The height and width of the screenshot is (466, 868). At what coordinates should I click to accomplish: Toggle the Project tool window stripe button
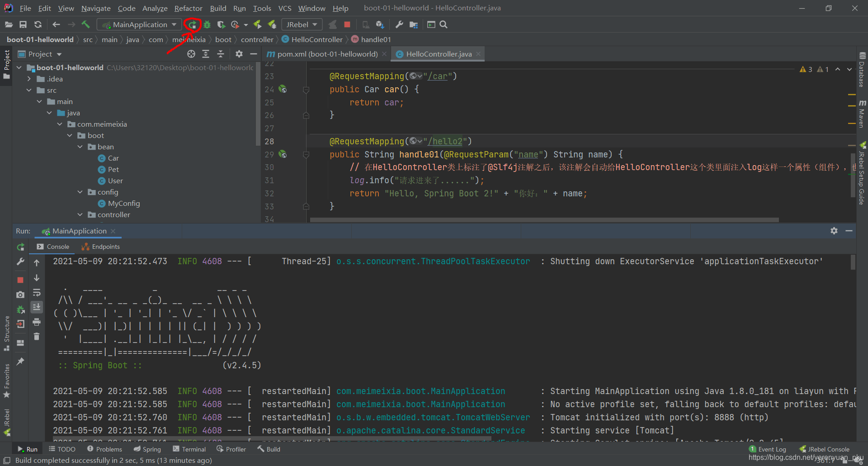[x=6, y=65]
